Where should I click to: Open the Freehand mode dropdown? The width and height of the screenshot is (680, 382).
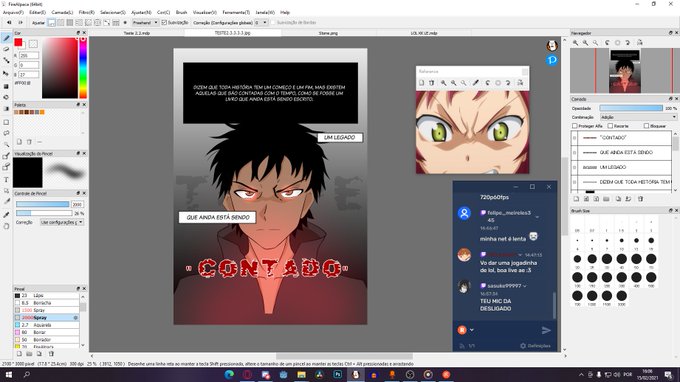(145, 23)
